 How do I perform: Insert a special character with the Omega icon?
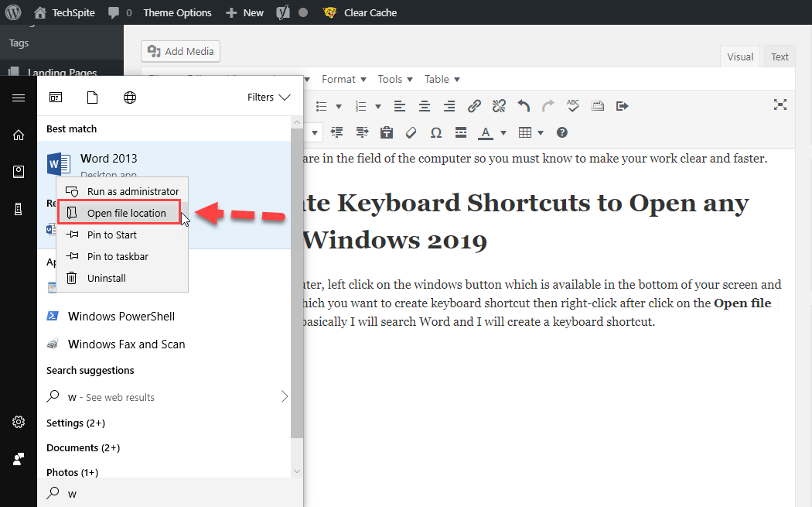click(x=436, y=132)
